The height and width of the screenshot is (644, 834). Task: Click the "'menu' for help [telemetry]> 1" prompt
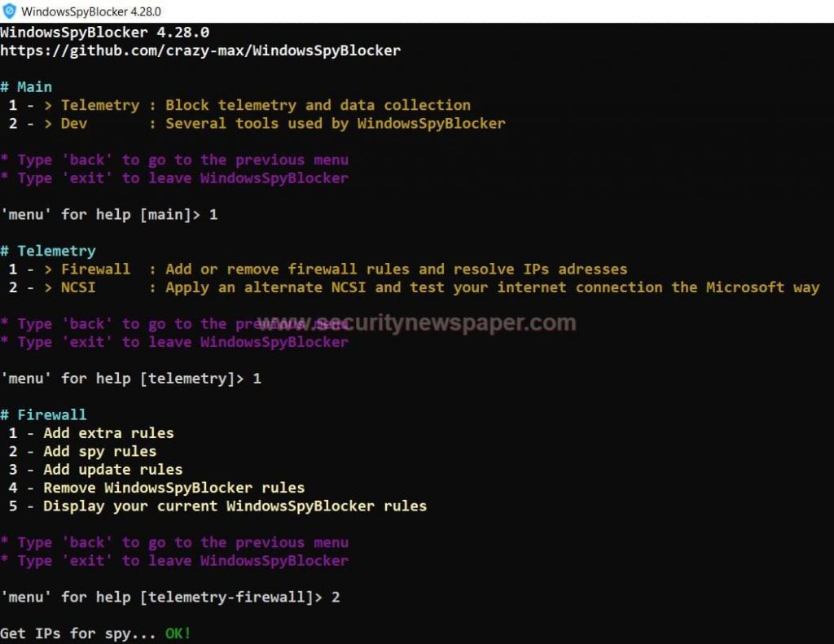[131, 379]
